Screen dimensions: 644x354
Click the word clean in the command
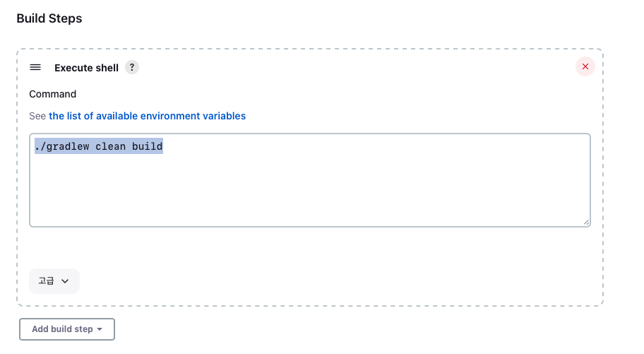[x=110, y=146]
